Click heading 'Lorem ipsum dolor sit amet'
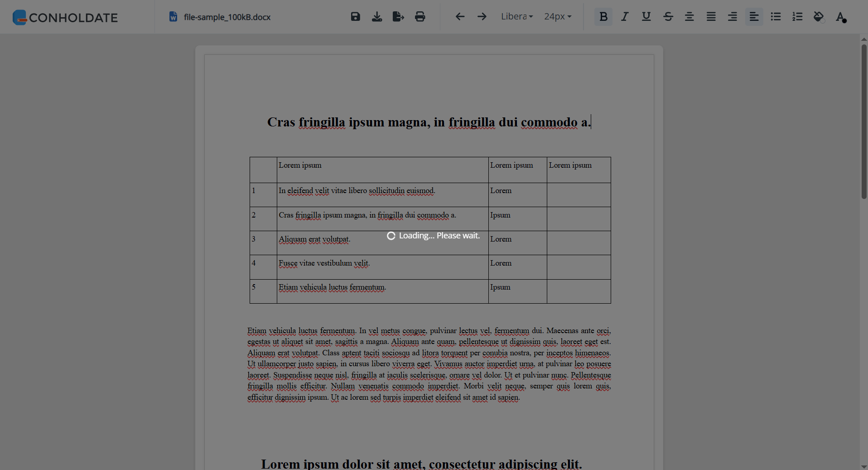868x470 pixels. tap(421, 464)
